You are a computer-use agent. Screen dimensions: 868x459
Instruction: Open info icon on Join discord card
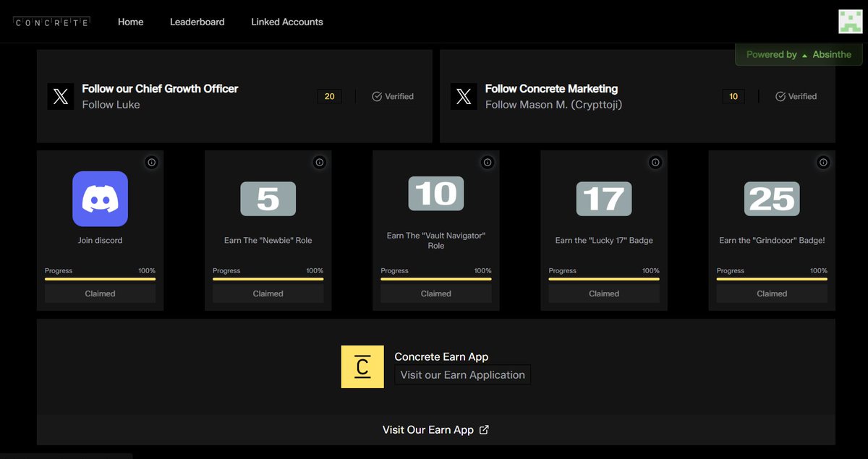pos(151,163)
